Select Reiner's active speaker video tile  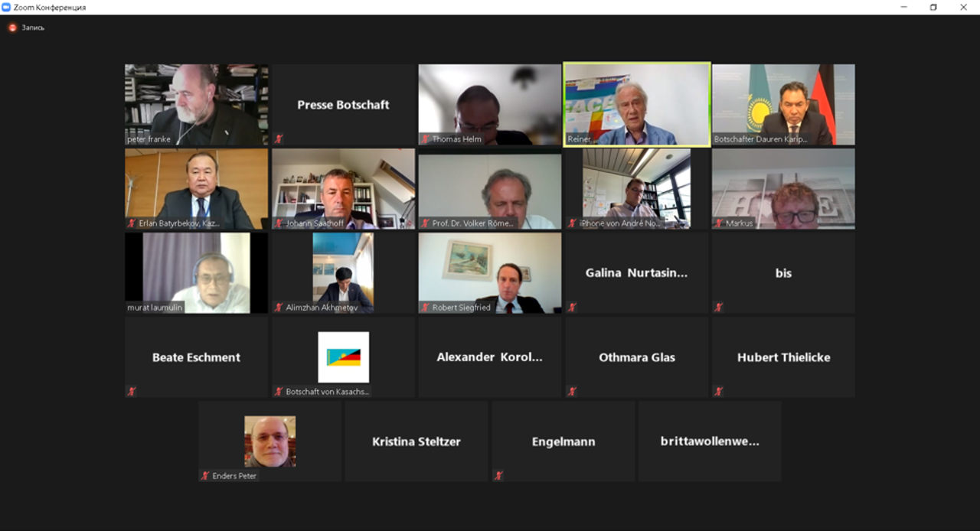637,104
